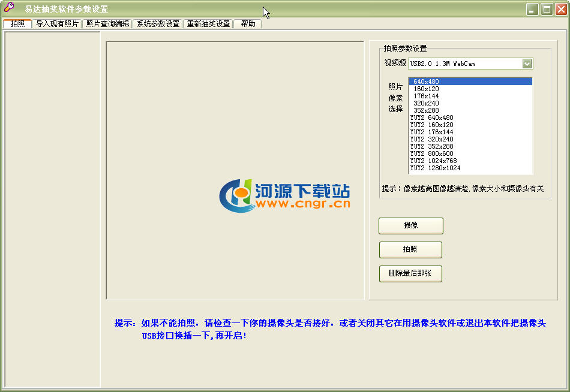This screenshot has width=570, height=392.
Task: Open the 照片查询编辑 tab
Action: (x=107, y=24)
